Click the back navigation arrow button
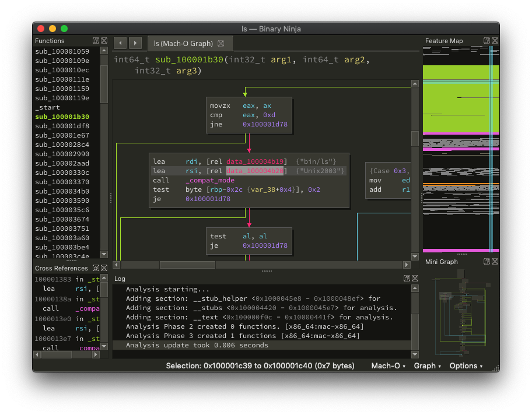The height and width of the screenshot is (415, 532). 120,43
